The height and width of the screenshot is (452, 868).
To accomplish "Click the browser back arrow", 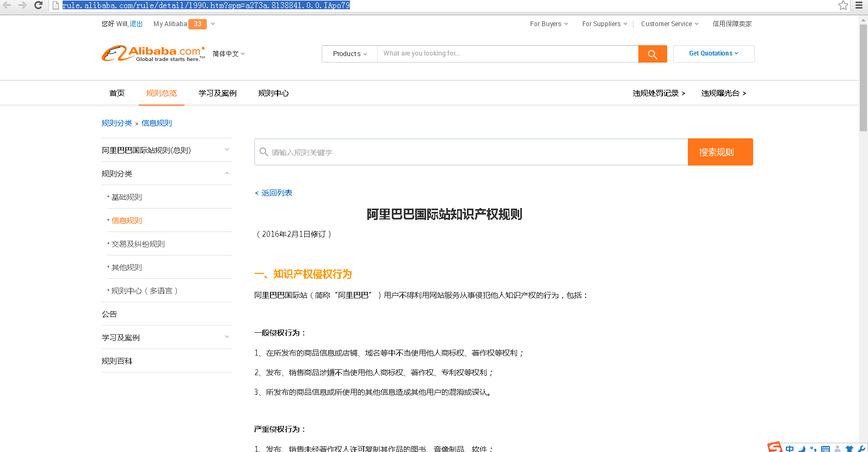I will (7, 5).
